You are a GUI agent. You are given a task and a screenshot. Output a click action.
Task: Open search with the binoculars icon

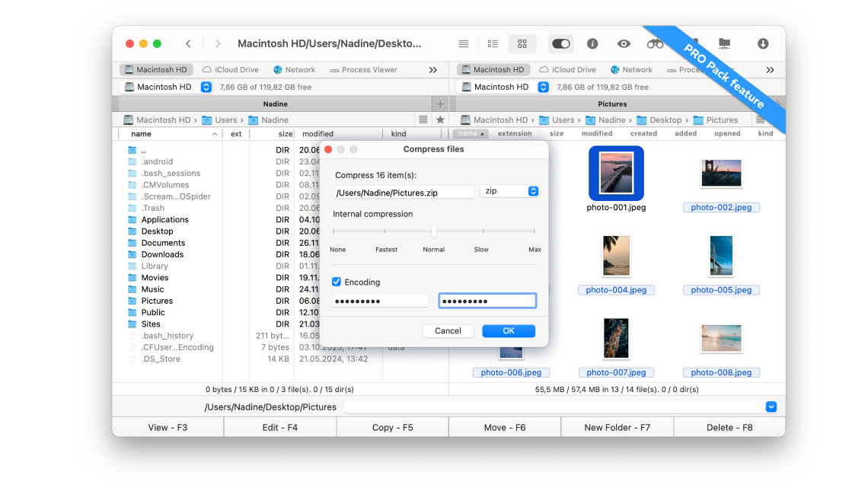tap(655, 43)
